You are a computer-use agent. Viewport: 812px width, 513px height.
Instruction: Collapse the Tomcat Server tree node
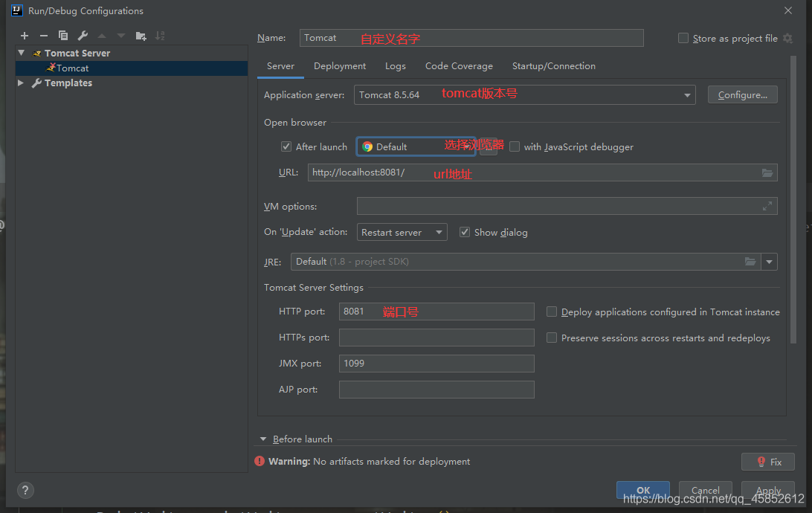click(22, 53)
